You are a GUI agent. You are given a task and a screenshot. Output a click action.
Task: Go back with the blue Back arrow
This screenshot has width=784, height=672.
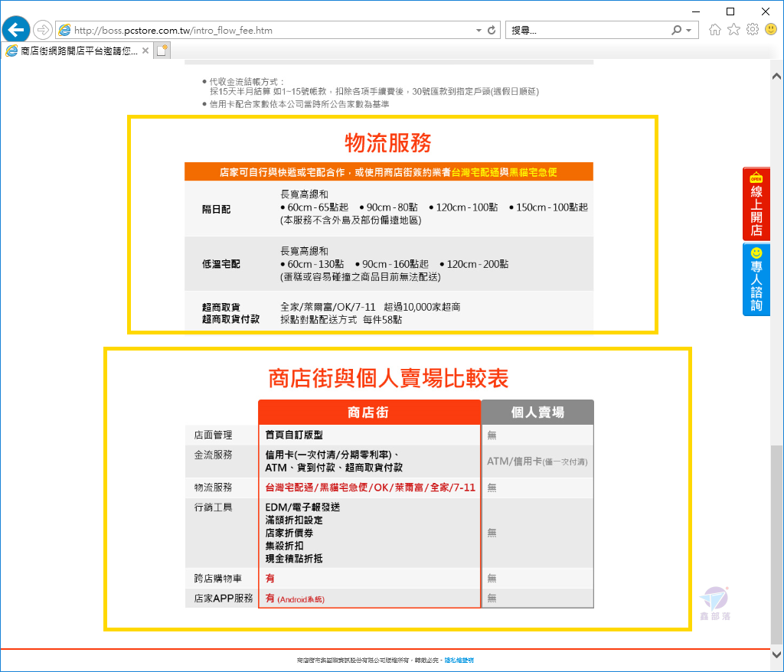16,30
